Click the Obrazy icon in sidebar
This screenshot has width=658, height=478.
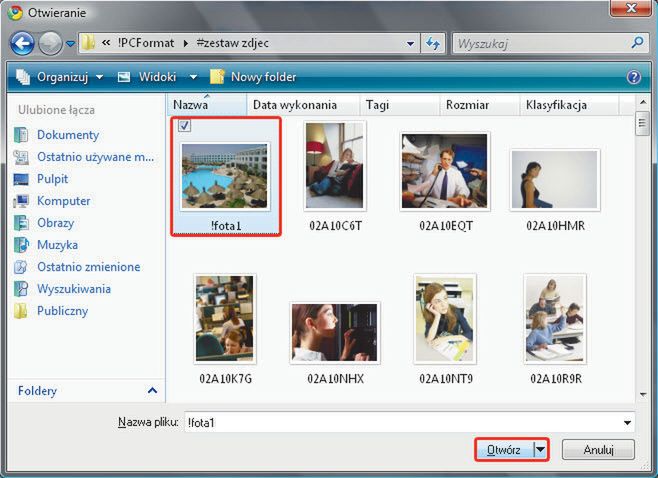(21, 223)
